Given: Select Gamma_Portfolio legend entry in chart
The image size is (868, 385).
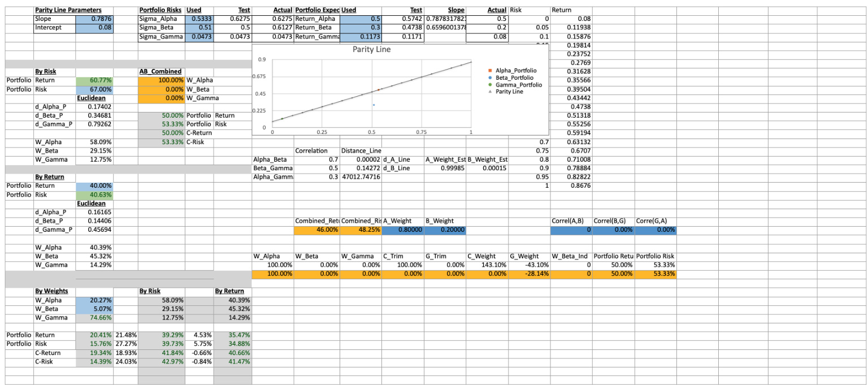Looking at the screenshot, I should [x=518, y=85].
